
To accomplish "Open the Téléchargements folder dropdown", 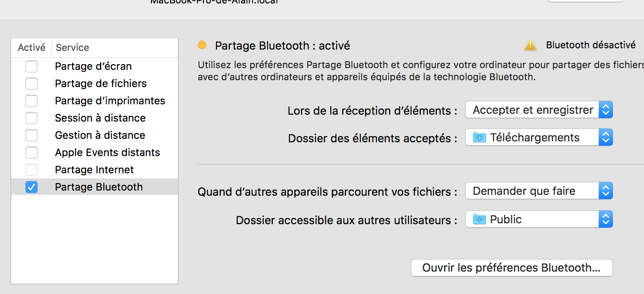I will pyautogui.click(x=539, y=138).
